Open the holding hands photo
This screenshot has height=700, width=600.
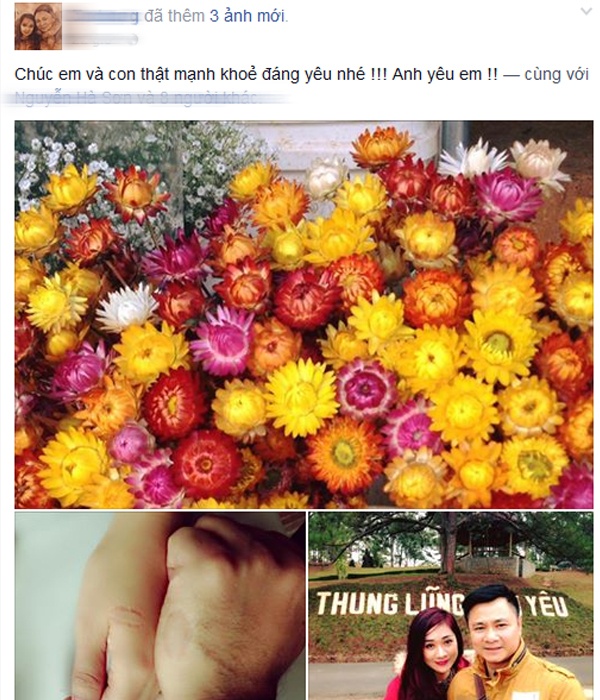pyautogui.click(x=160, y=606)
